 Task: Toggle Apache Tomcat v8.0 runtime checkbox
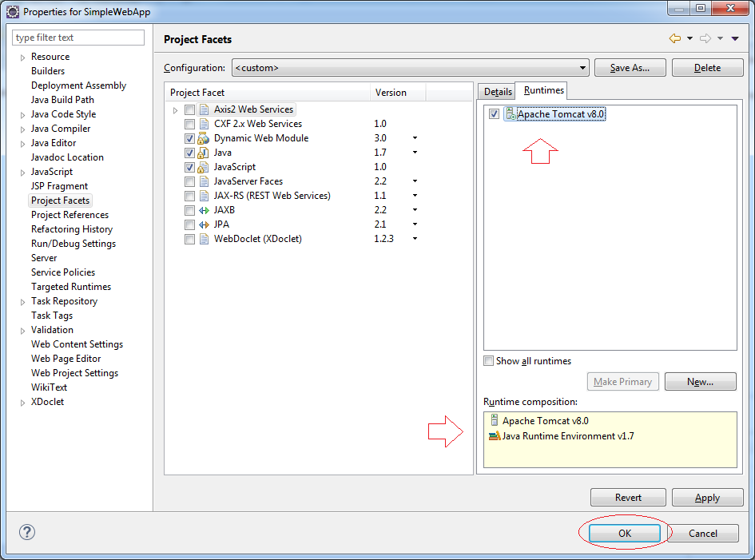[x=494, y=114]
